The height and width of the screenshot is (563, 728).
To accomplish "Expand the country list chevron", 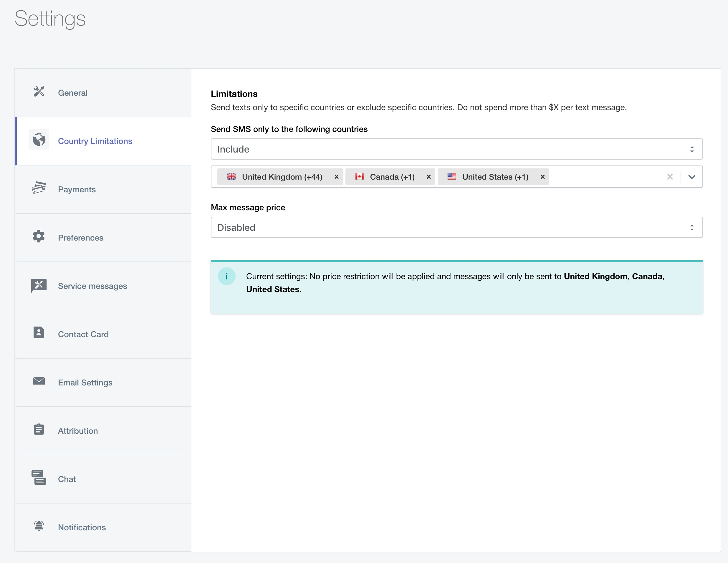I will click(x=691, y=177).
